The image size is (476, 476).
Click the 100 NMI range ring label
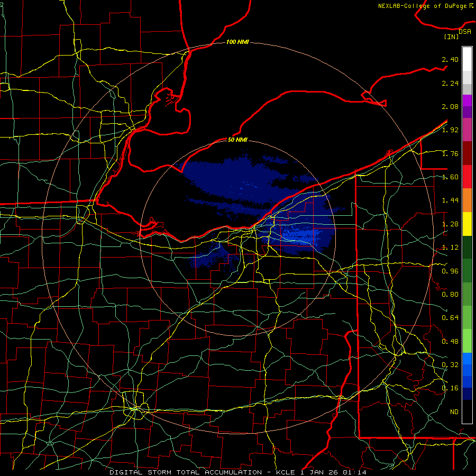click(x=237, y=42)
